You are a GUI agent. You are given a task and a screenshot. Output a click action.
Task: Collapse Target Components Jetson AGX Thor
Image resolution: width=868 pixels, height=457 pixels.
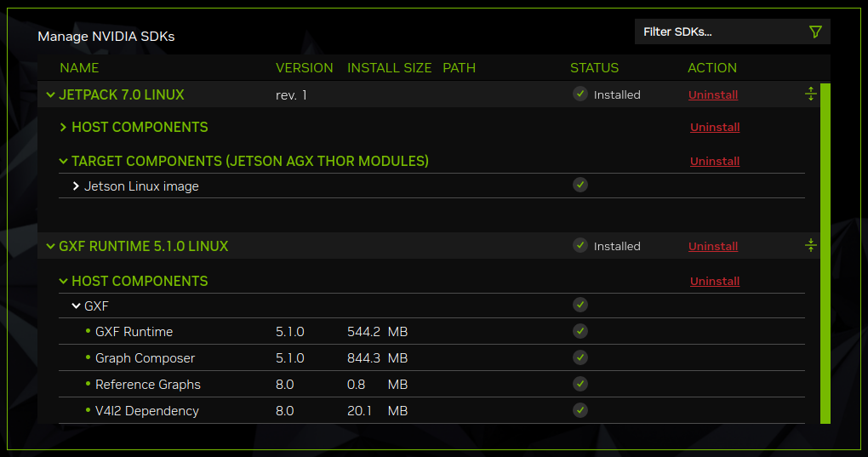coord(64,162)
